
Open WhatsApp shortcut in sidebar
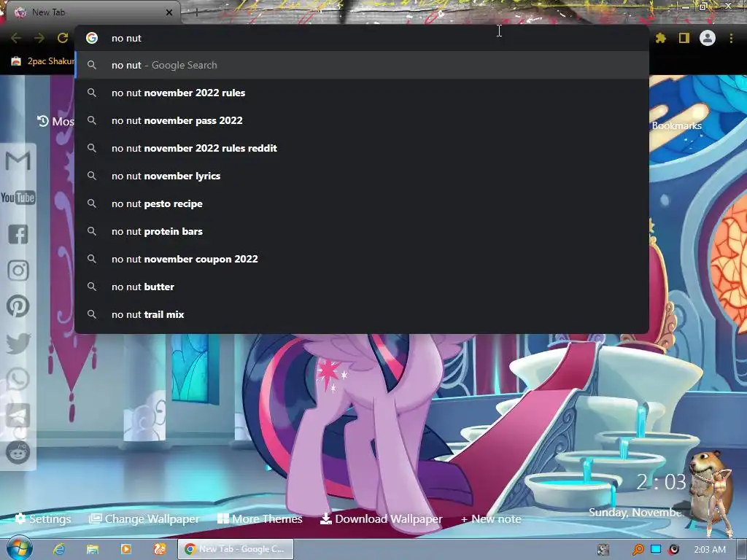(x=18, y=379)
